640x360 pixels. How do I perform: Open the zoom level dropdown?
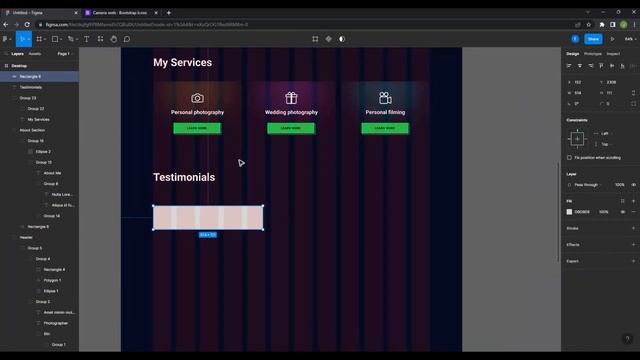click(630, 39)
